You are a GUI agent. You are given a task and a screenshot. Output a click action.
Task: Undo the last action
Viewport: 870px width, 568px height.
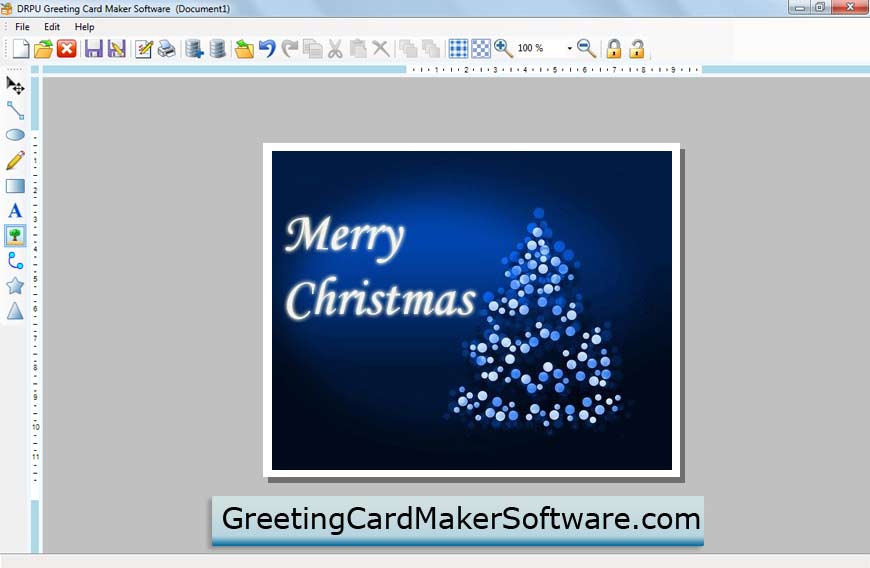click(267, 49)
